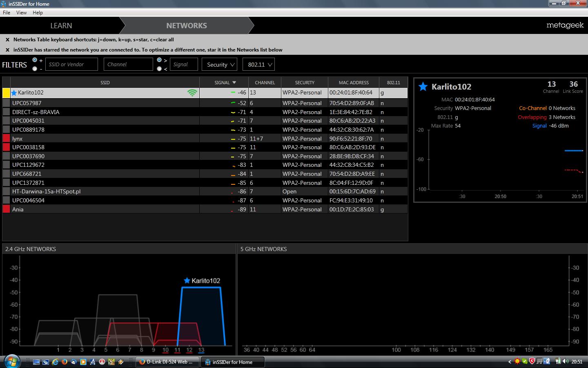Click the metageek logo link
The height and width of the screenshot is (368, 588).
click(x=565, y=25)
